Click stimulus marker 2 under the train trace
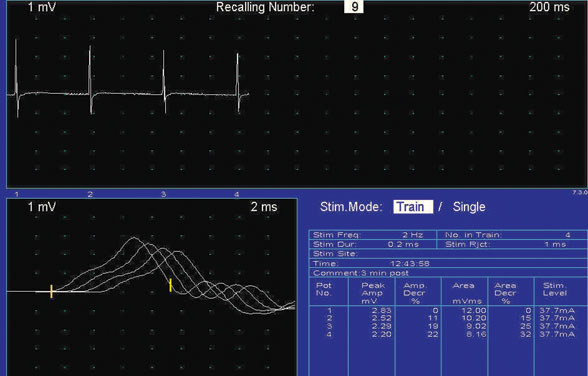Viewport: 588px width, 376px height. pyautogui.click(x=90, y=194)
